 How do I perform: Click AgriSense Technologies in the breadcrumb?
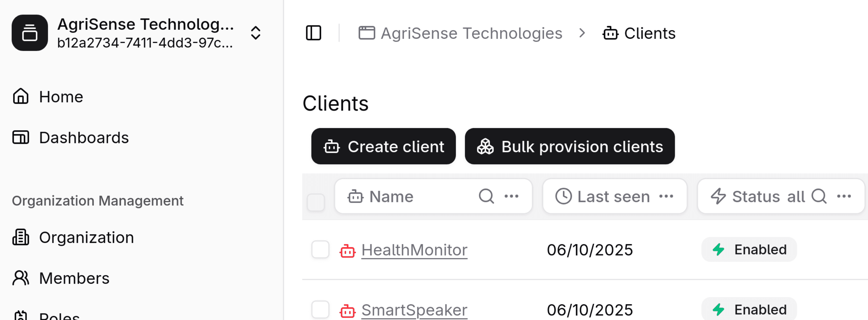(471, 33)
